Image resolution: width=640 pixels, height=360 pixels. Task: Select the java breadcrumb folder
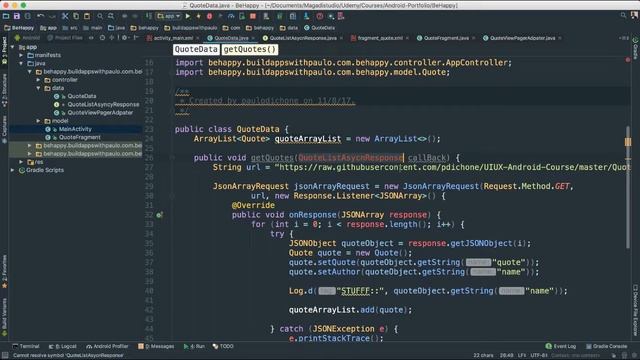[117, 28]
